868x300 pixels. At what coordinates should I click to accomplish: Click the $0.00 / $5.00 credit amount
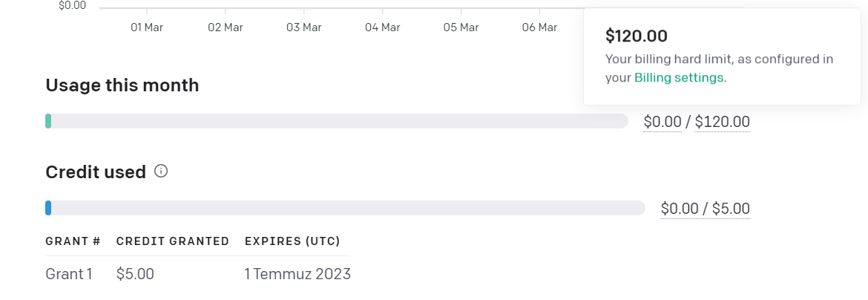pos(706,209)
